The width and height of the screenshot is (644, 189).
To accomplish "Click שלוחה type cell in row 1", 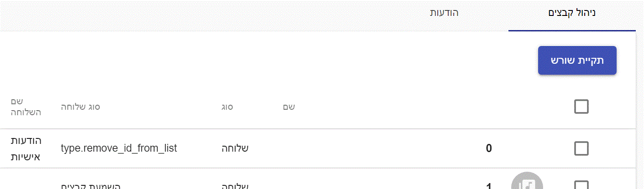I will tap(235, 186).
